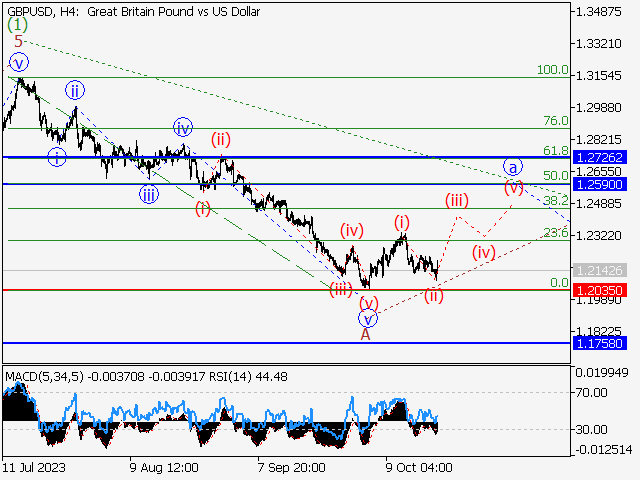Click the 30.00 RSI level label
The width and height of the screenshot is (640, 480).
(591, 429)
